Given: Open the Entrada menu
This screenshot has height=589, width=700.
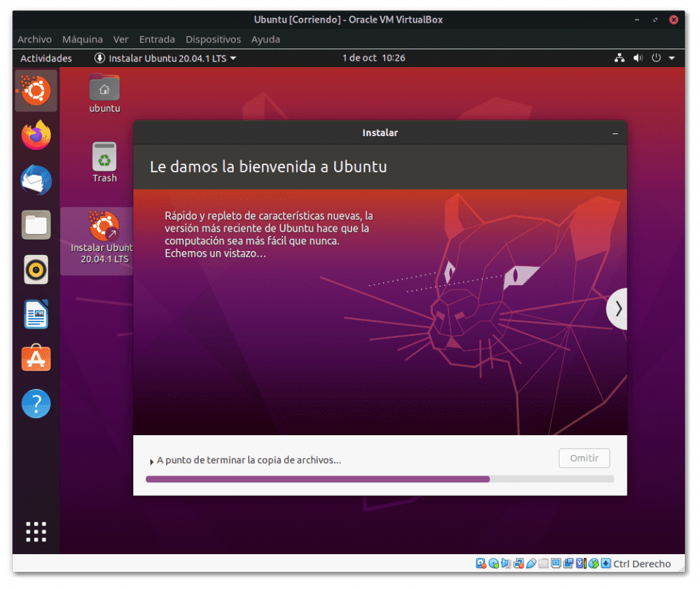Looking at the screenshot, I should coord(157,39).
